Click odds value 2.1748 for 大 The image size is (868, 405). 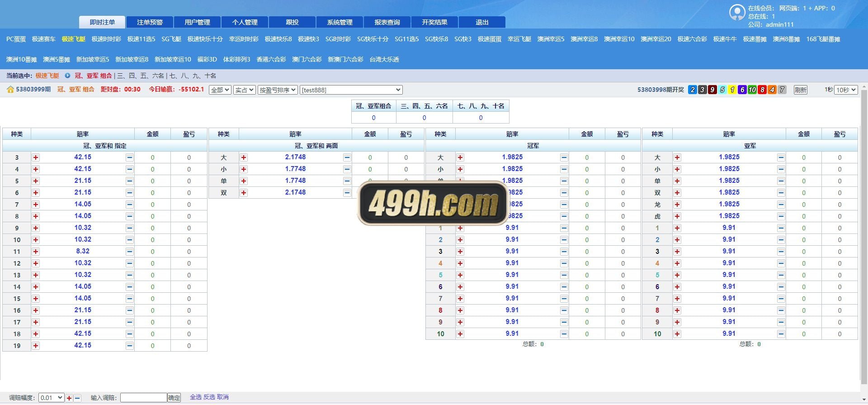[295, 157]
